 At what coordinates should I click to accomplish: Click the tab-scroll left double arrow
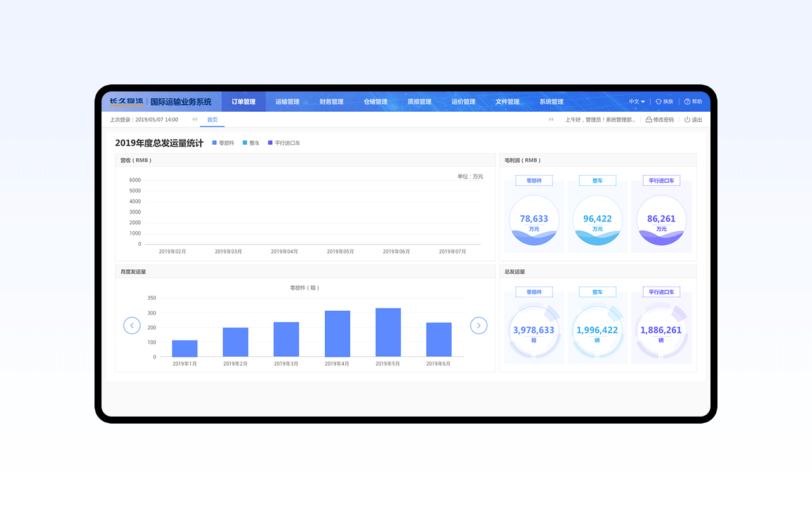click(195, 119)
